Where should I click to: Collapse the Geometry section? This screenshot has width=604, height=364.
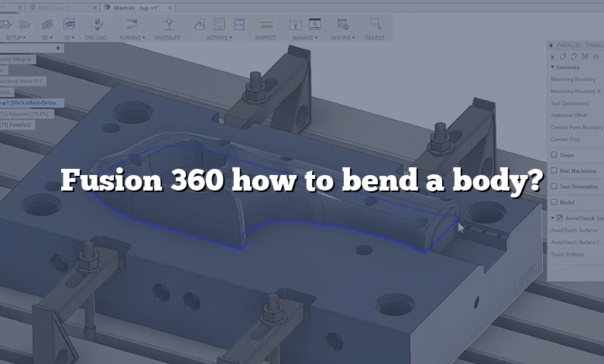(x=553, y=67)
